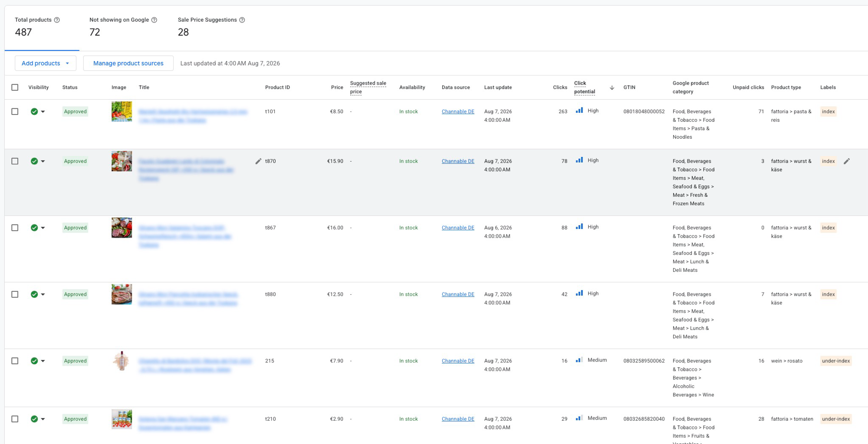The height and width of the screenshot is (444, 868).
Task: Click click-potential bars icon for t867
Action: coord(579,227)
